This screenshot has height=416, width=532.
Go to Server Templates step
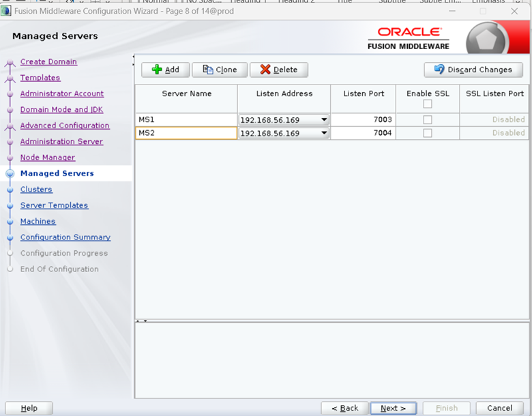(54, 205)
